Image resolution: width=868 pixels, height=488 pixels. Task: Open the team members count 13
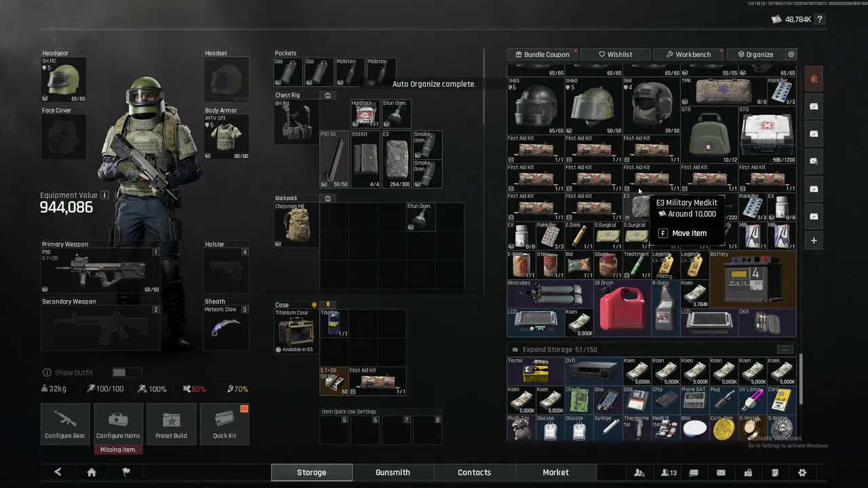[669, 472]
